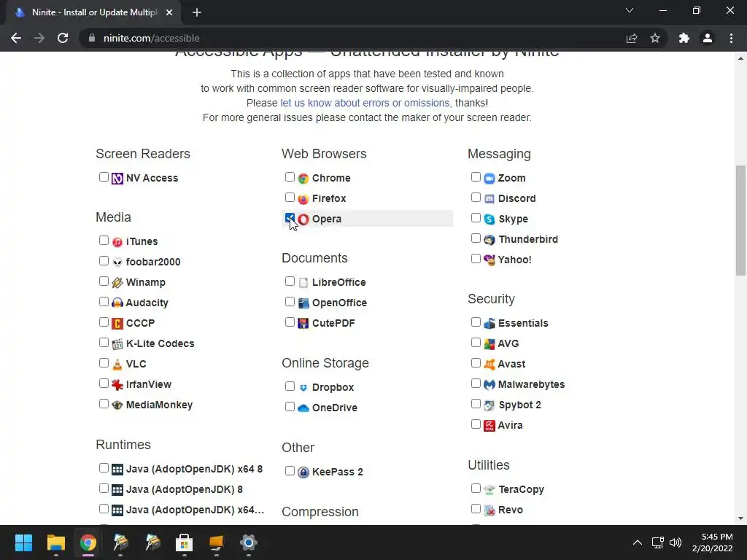Image resolution: width=747 pixels, height=560 pixels.
Task: Open Settings gear in taskbar
Action: [248, 542]
